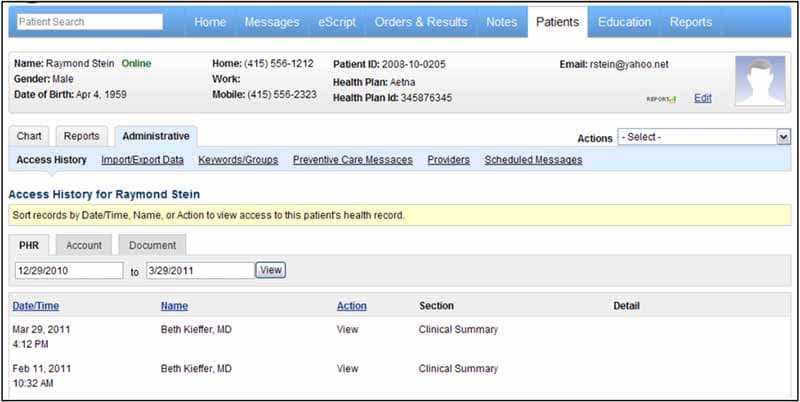Click the Patient Search input field
Image resolution: width=800 pixels, height=402 pixels.
(x=89, y=21)
